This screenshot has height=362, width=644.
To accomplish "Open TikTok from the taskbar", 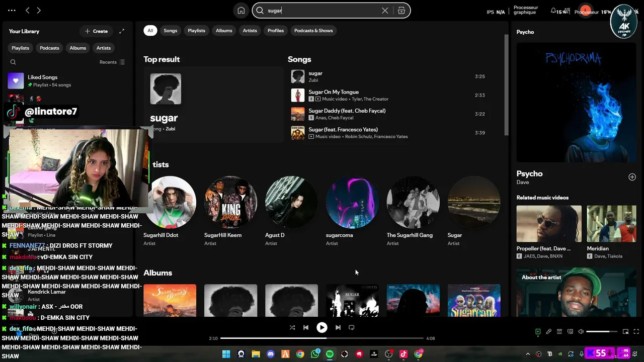I will (404, 354).
